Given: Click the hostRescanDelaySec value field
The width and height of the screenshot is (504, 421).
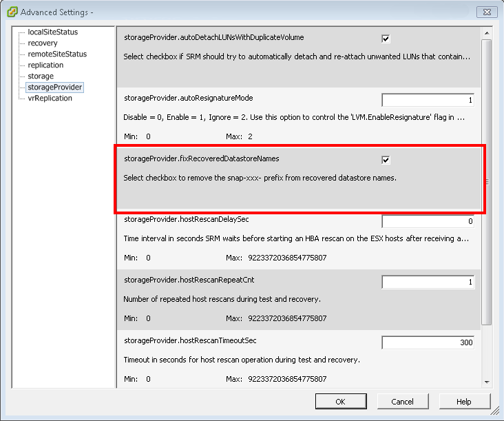Looking at the screenshot, I should [x=428, y=222].
